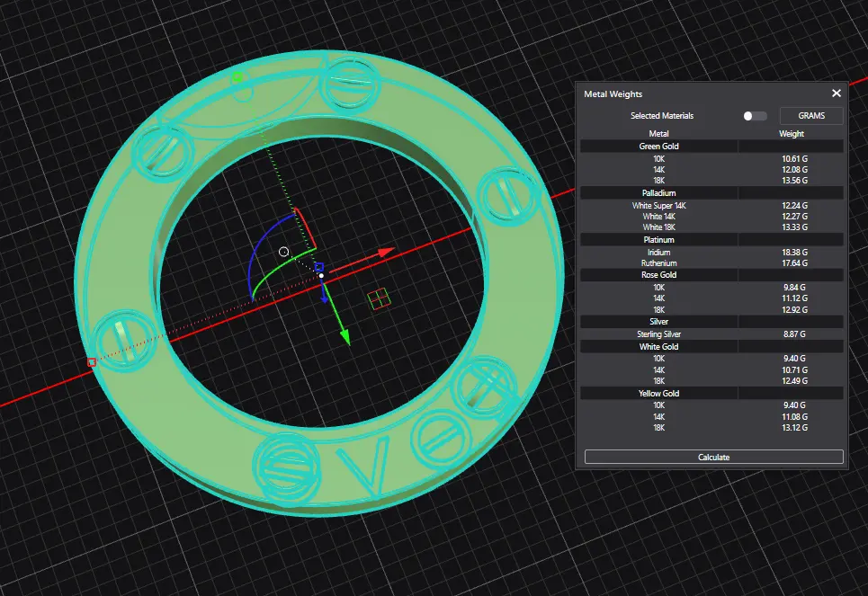
Task: Select the Palladium category row
Action: tap(711, 192)
